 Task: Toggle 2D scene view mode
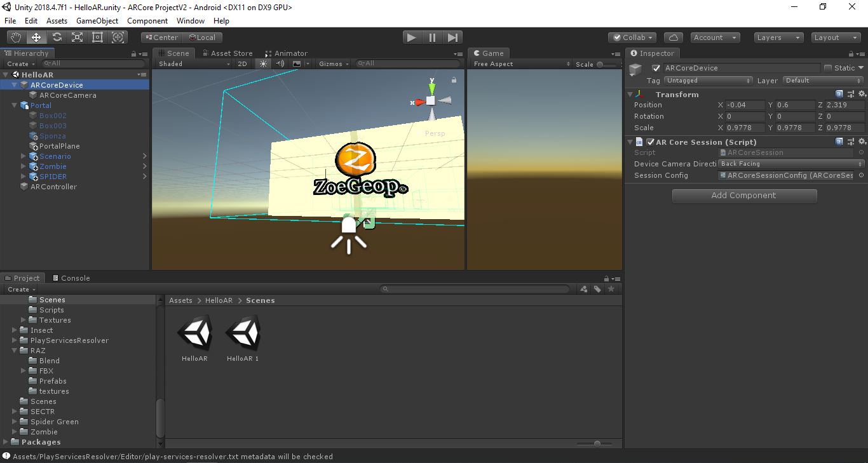[242, 64]
